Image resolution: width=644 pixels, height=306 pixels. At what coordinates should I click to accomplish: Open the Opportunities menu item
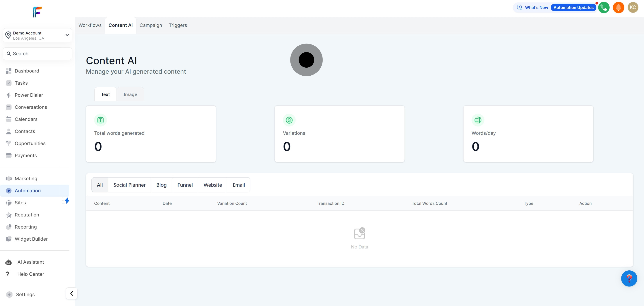point(30,143)
